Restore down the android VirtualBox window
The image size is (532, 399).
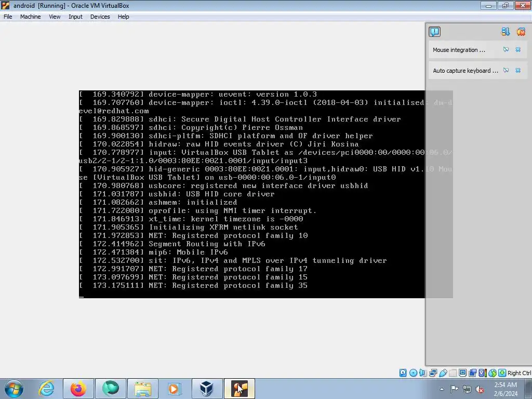(x=505, y=5)
